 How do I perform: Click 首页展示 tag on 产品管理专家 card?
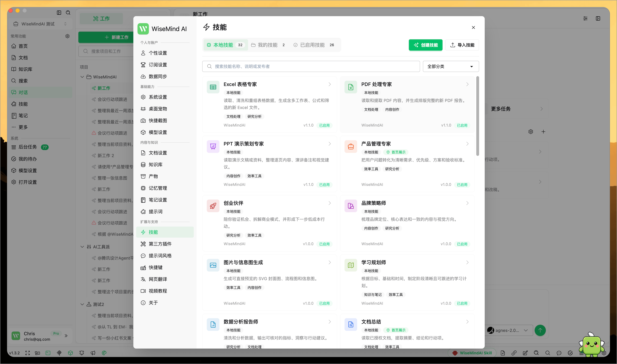396,152
